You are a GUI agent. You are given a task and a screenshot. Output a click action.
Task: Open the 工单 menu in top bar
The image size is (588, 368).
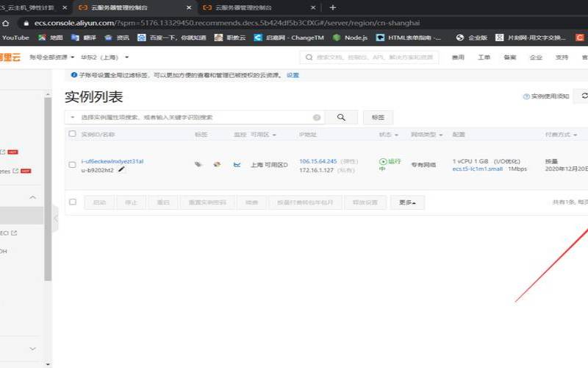tap(484, 57)
